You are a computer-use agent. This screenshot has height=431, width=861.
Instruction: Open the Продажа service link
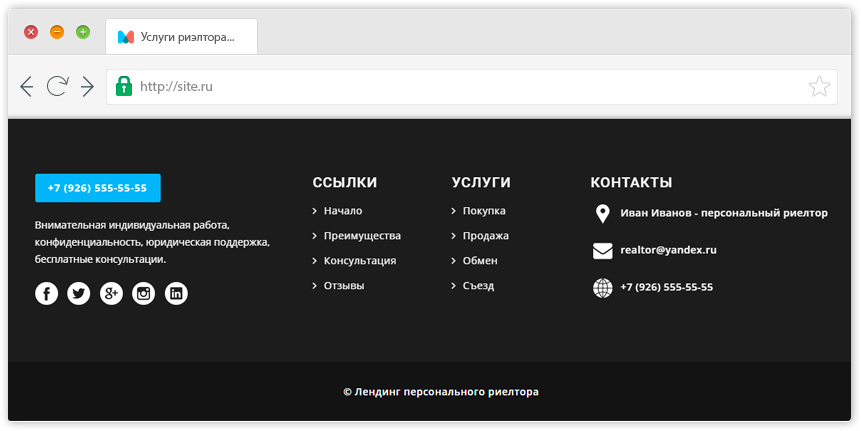pyautogui.click(x=485, y=236)
